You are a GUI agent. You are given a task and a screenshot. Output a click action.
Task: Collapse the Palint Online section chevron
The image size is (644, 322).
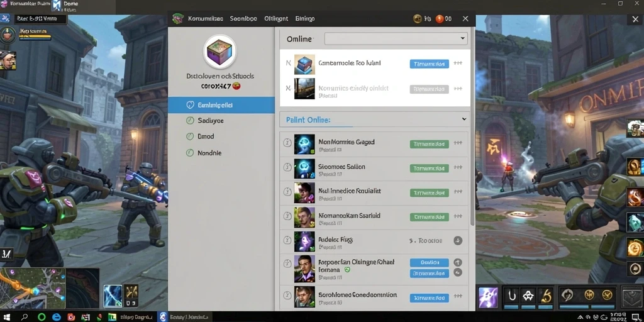[x=464, y=119]
